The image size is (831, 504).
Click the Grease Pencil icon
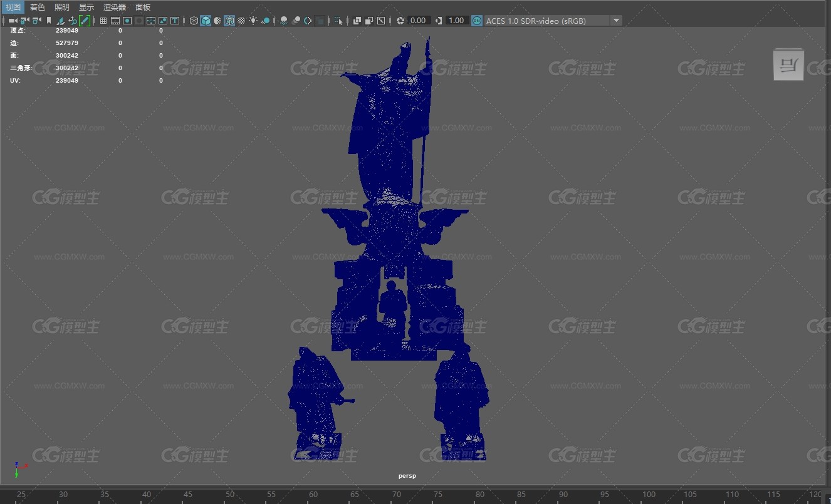coord(85,21)
